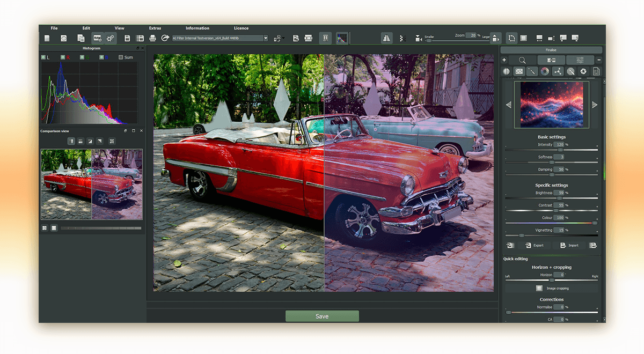Click the Horizon slider
This screenshot has height=354, width=644.
tap(552, 280)
